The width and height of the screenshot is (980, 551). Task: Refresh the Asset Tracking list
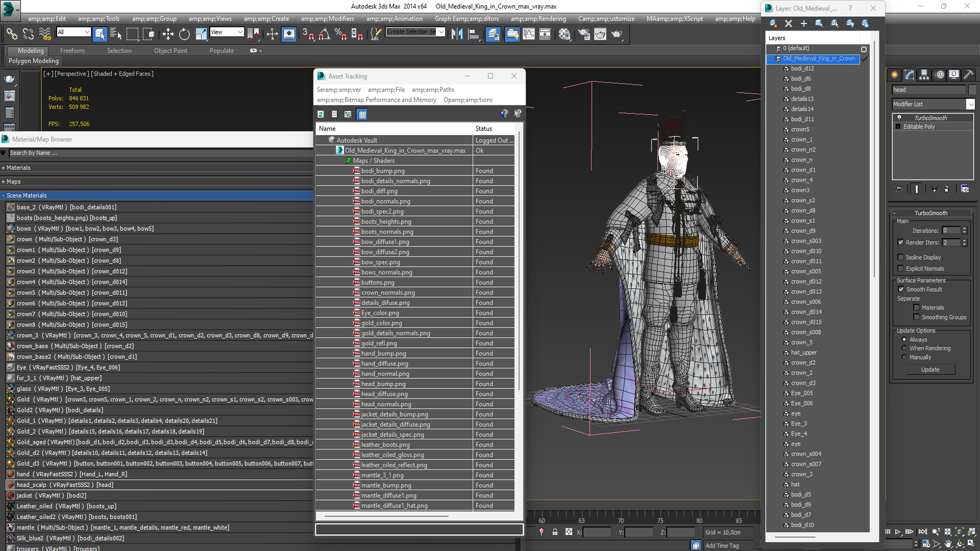pyautogui.click(x=321, y=114)
